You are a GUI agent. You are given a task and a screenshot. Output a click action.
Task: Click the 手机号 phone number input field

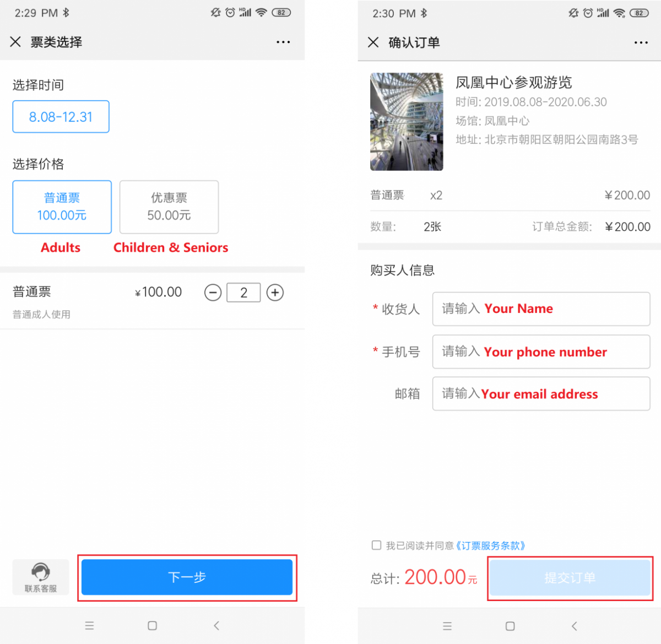pos(541,351)
